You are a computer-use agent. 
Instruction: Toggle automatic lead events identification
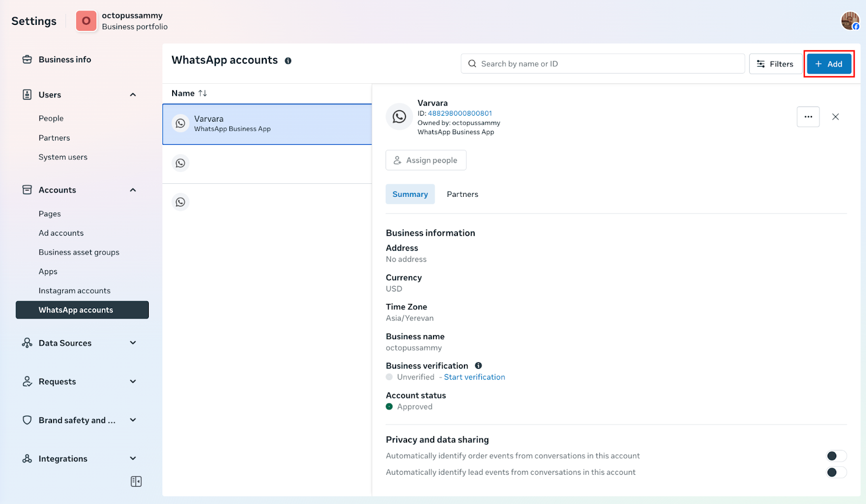[x=836, y=472]
